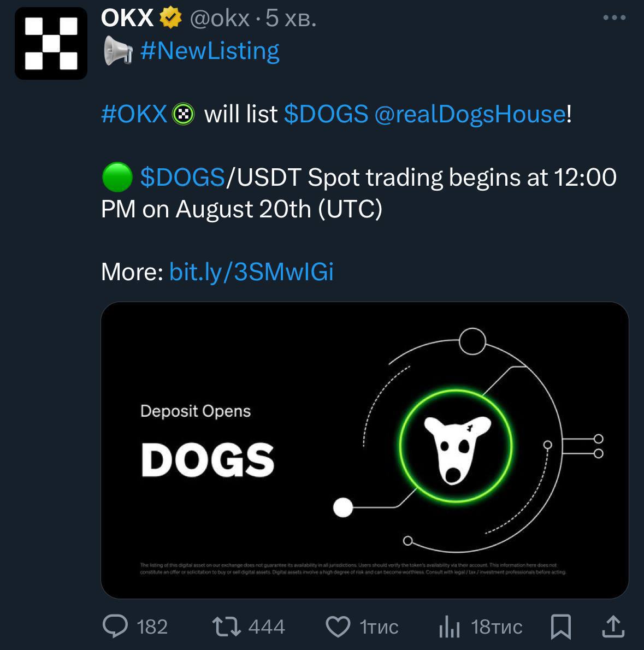Open view analytics bar-chart icon
The width and height of the screenshot is (644, 650).
pos(450,627)
